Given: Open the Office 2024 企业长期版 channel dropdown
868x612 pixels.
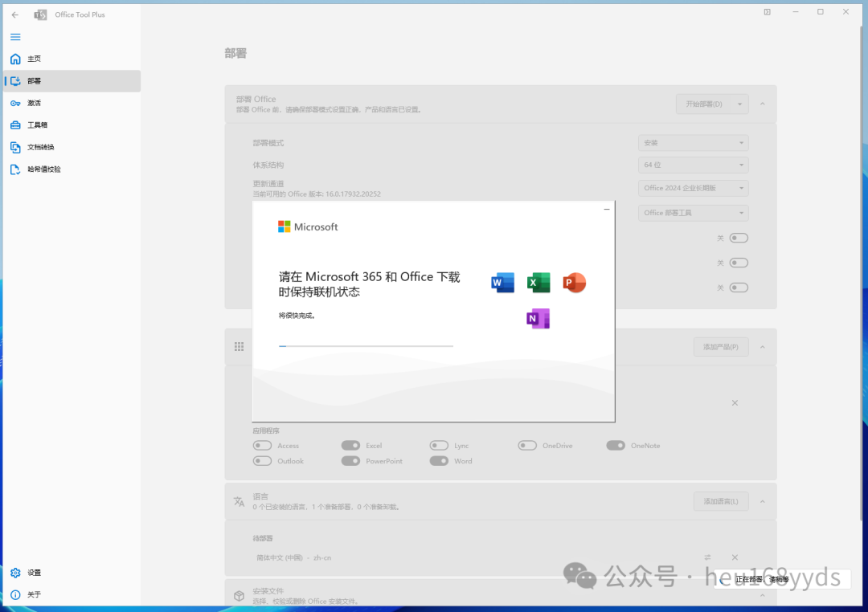Looking at the screenshot, I should point(693,188).
